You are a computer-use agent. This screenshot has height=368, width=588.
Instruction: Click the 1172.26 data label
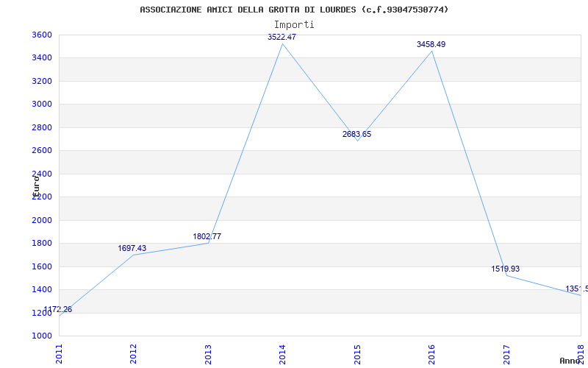click(x=58, y=309)
